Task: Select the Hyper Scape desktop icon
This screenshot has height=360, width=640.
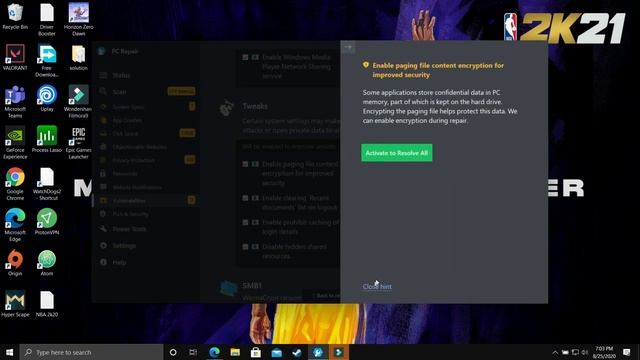Action: (15, 304)
